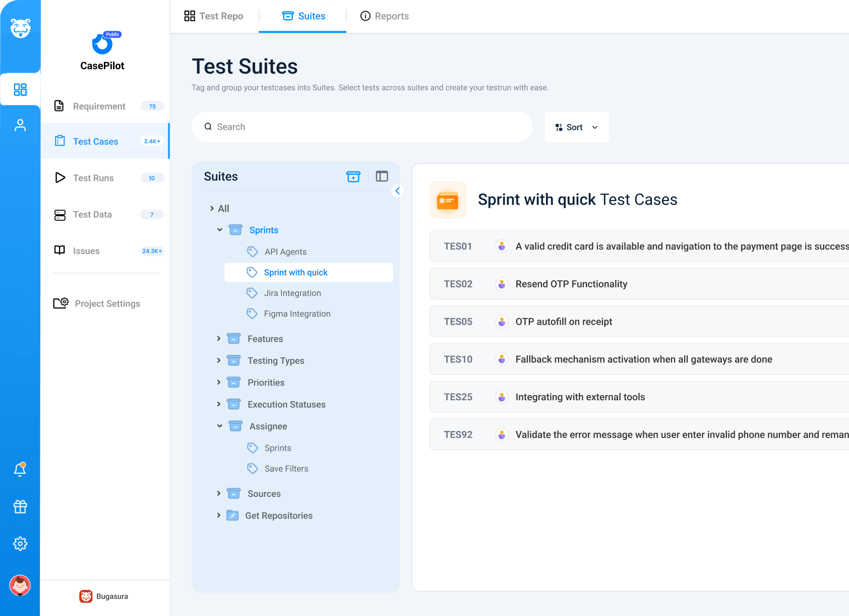The width and height of the screenshot is (849, 616).
Task: Click the user profile icon in rail
Action: 20,125
